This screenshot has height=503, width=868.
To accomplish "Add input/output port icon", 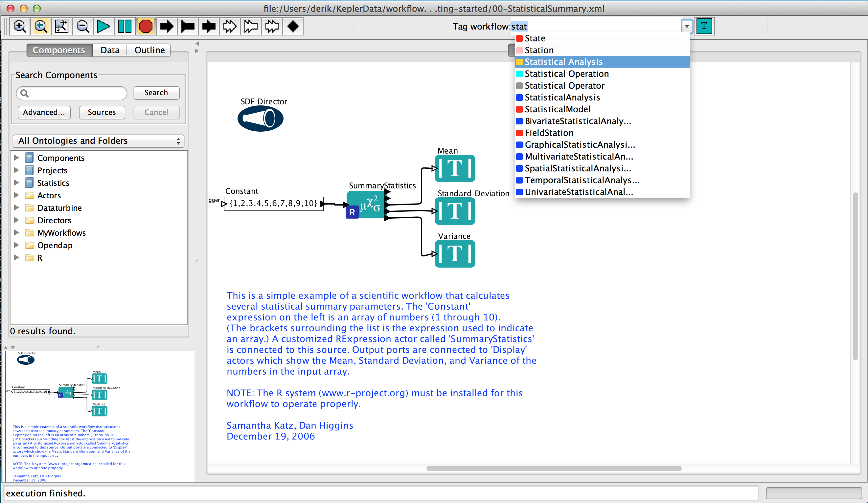I will click(x=209, y=27).
